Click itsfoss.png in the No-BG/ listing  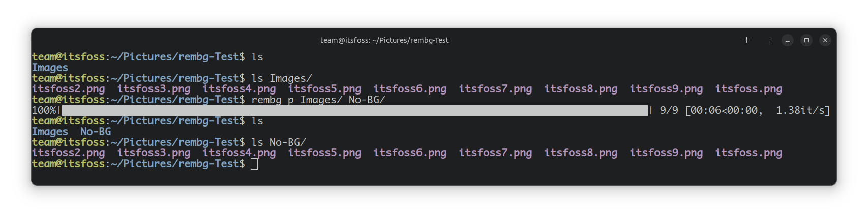click(x=749, y=153)
